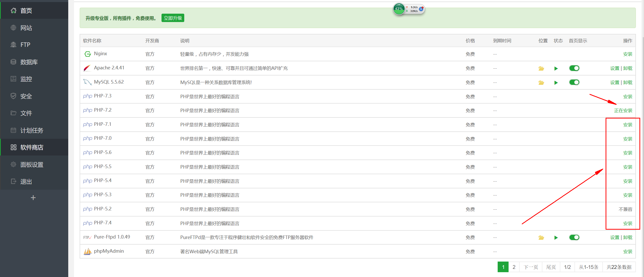Image resolution: width=644 pixels, height=277 pixels.
Task: Click the php icon of PHP-7.3
Action: click(x=87, y=96)
